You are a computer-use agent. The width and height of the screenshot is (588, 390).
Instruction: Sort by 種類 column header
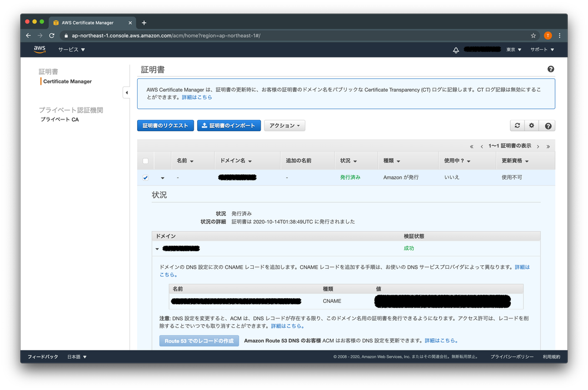[x=391, y=161]
